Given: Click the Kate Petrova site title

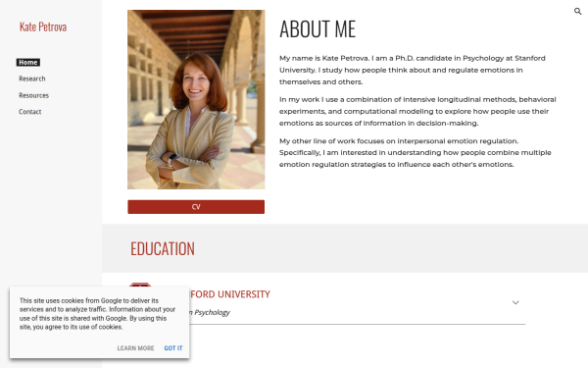Looking at the screenshot, I should tap(43, 27).
